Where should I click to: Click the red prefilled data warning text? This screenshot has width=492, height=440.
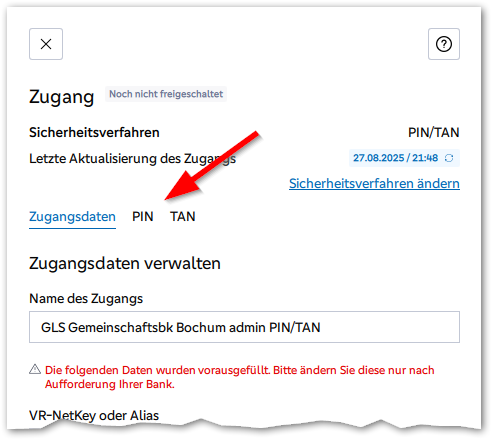pos(240,377)
